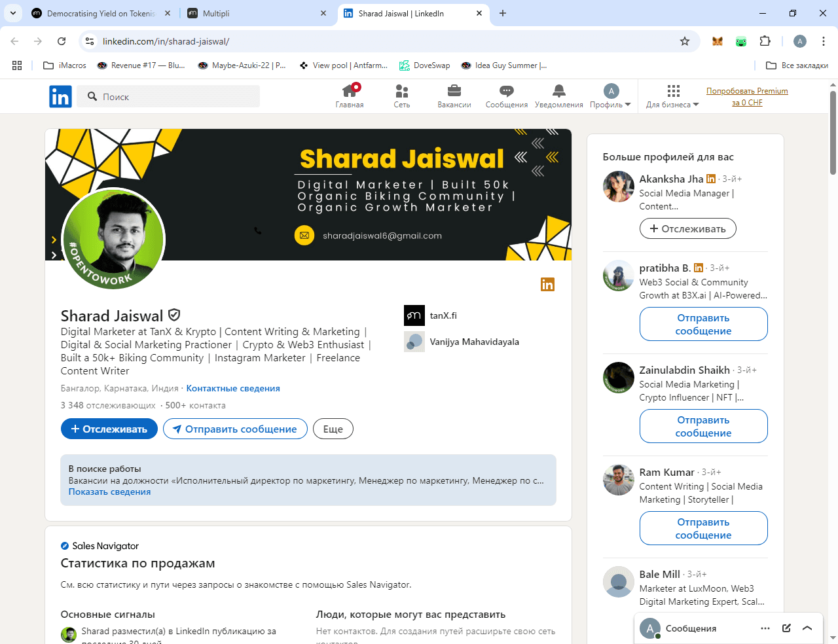Click the page vertical scrollbar
This screenshot has height=644, width=838.
point(833,134)
